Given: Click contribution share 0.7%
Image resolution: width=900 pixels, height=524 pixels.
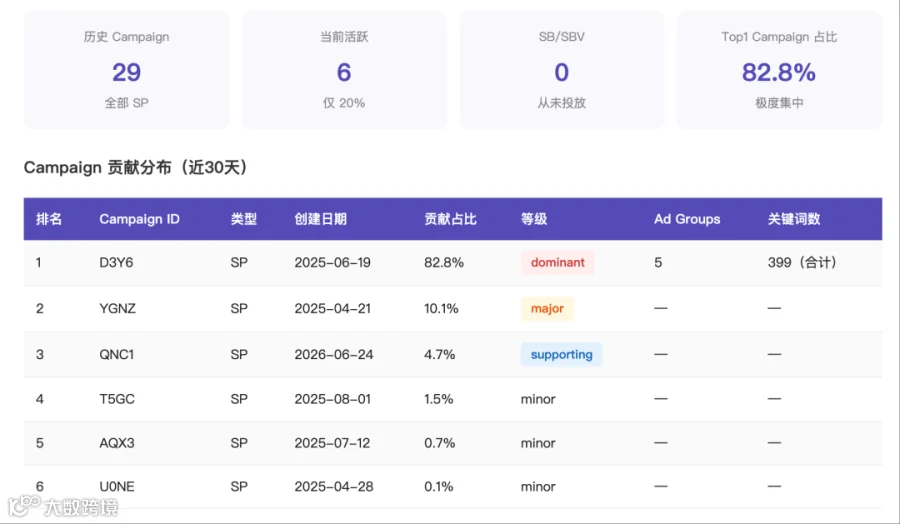Looking at the screenshot, I should coord(440,443).
